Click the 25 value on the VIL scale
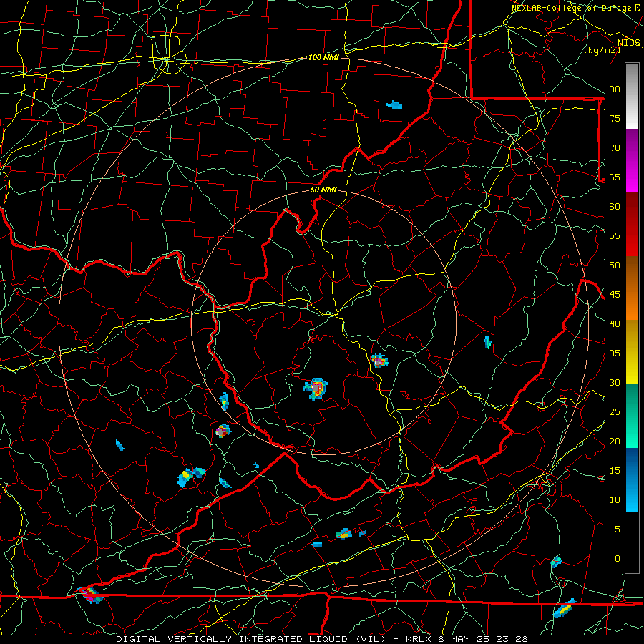 (x=615, y=412)
